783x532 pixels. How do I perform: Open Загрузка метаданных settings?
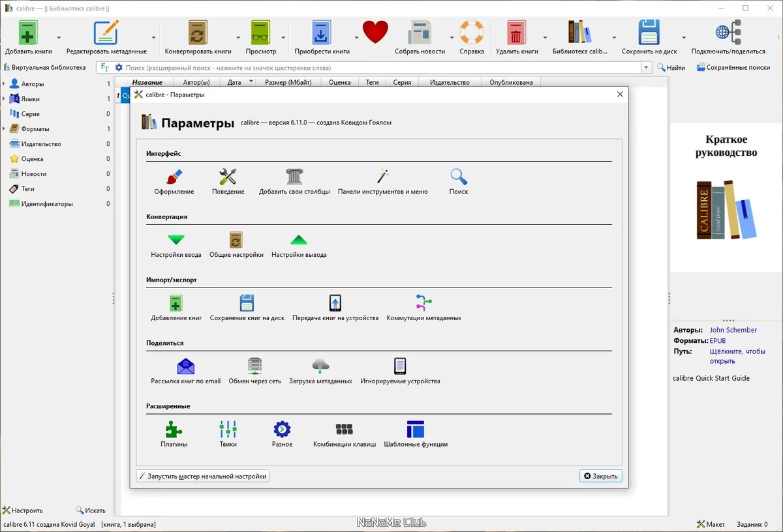point(320,372)
